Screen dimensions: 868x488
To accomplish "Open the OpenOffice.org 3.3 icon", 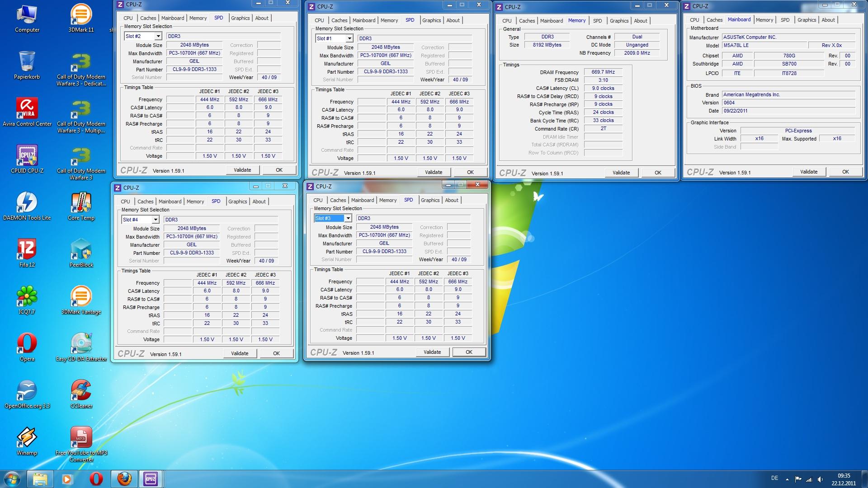I will click(x=27, y=394).
